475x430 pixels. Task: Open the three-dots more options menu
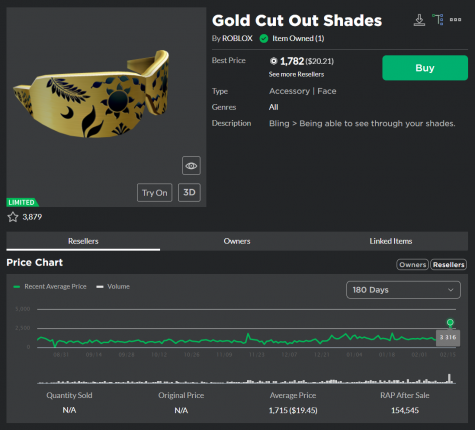pos(455,20)
